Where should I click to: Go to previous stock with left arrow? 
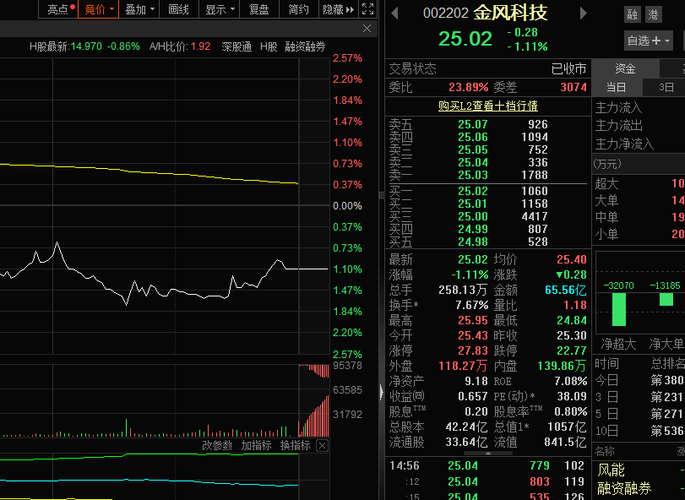click(395, 14)
